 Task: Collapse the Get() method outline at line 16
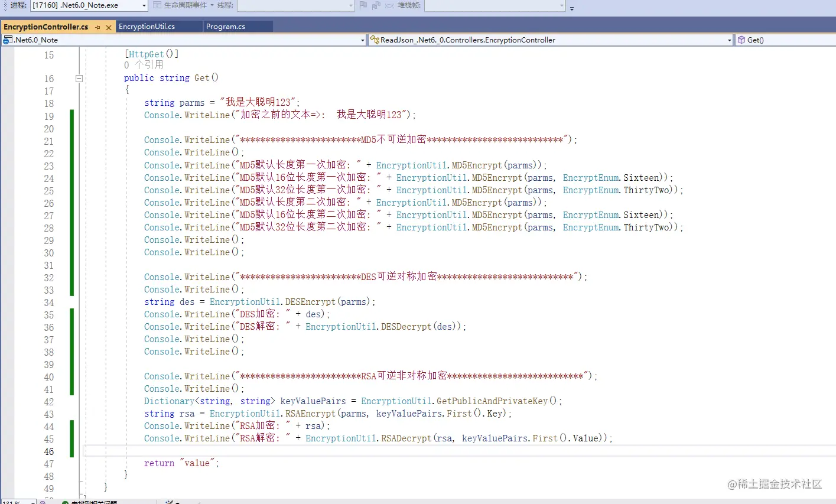[x=79, y=79]
